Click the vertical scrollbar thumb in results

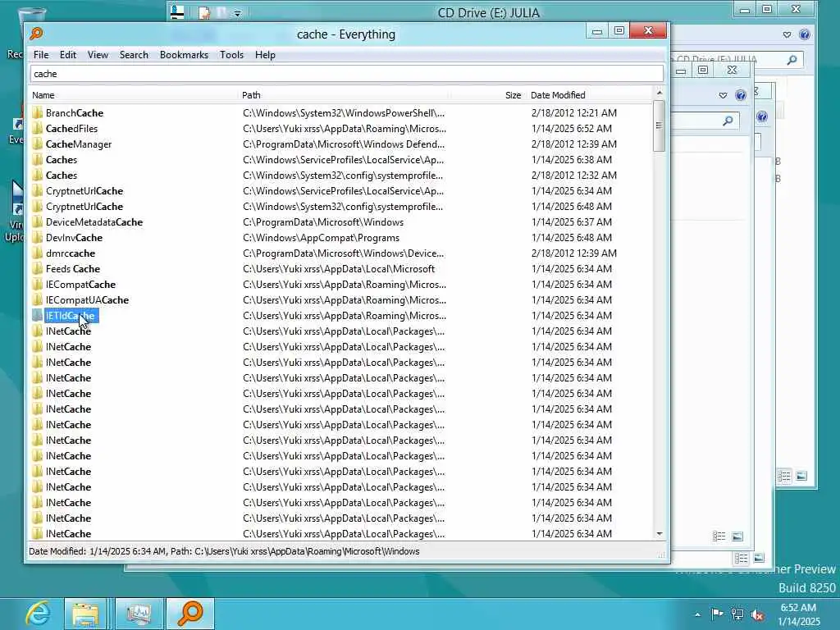pyautogui.click(x=660, y=126)
